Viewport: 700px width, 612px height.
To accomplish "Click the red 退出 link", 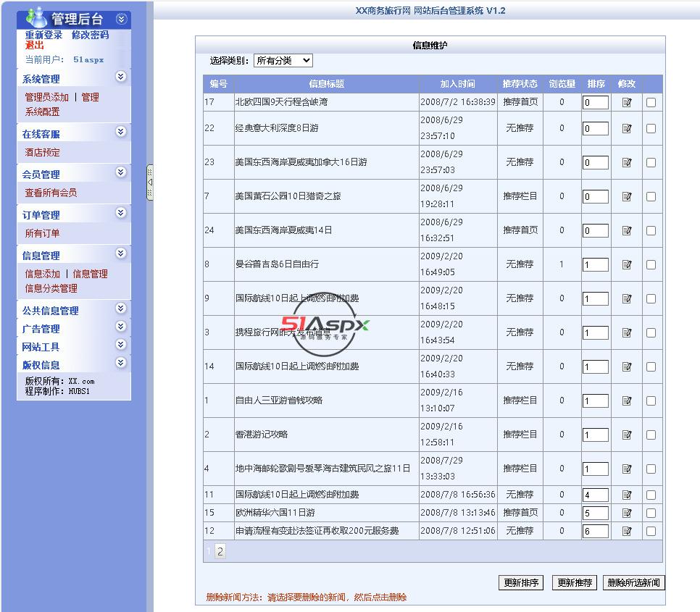I will (x=34, y=45).
